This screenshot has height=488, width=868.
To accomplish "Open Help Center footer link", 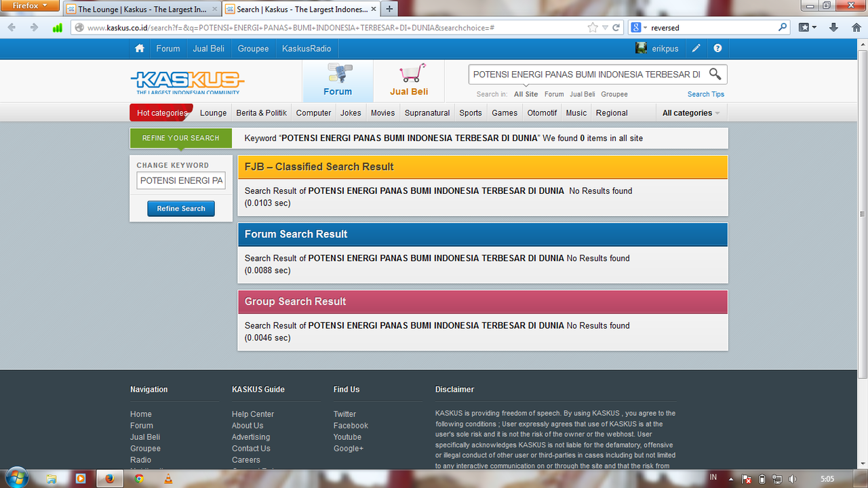I will [x=253, y=414].
